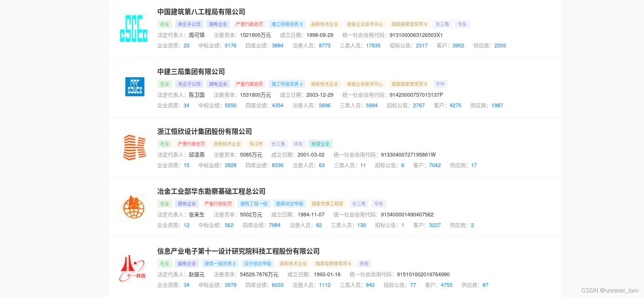Click the 冶金工业部华东勘察 globe logo
This screenshot has width=644, height=297.
point(134,207)
